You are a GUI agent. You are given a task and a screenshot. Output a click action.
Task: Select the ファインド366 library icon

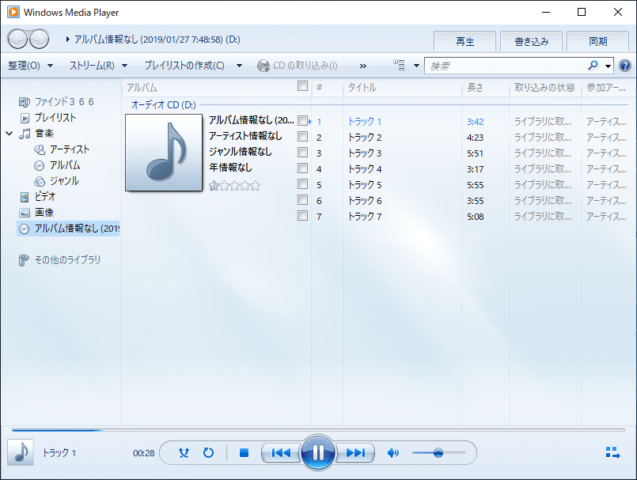(x=24, y=102)
